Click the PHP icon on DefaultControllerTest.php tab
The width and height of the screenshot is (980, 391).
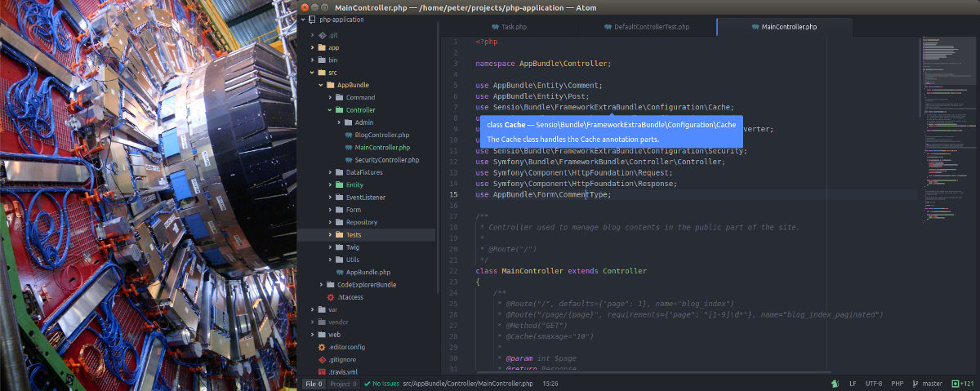pos(608,27)
